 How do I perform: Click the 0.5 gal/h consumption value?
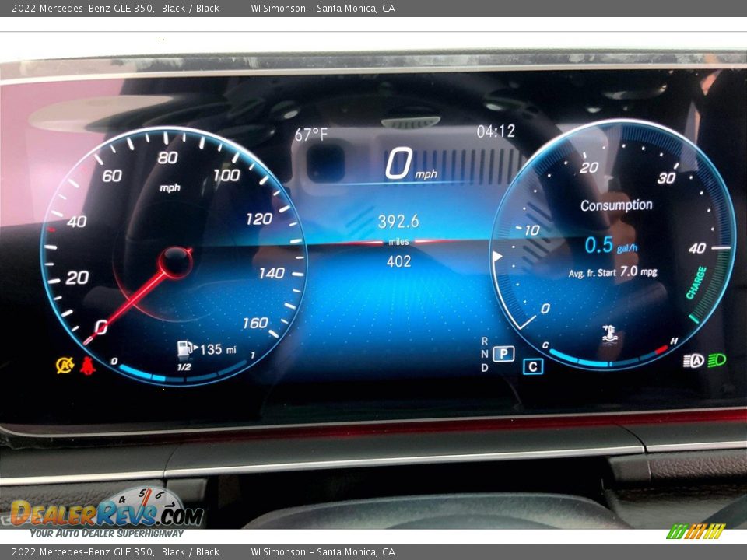(611, 245)
